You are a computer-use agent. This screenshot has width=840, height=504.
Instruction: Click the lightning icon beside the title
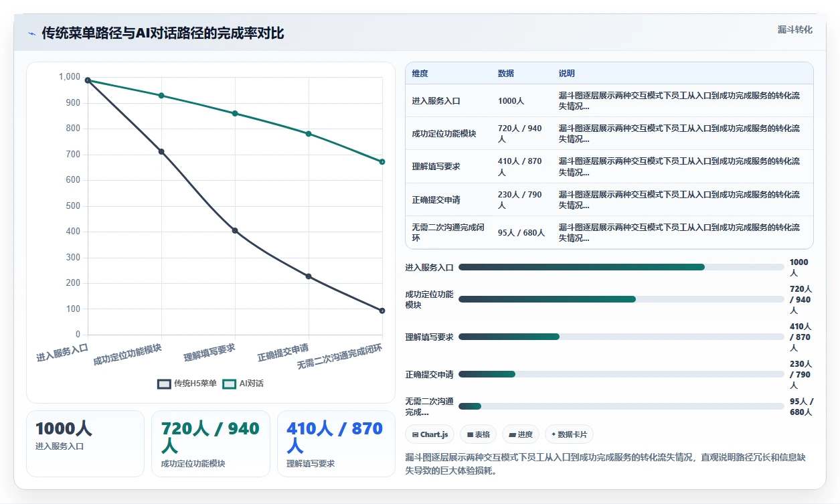click(x=32, y=33)
